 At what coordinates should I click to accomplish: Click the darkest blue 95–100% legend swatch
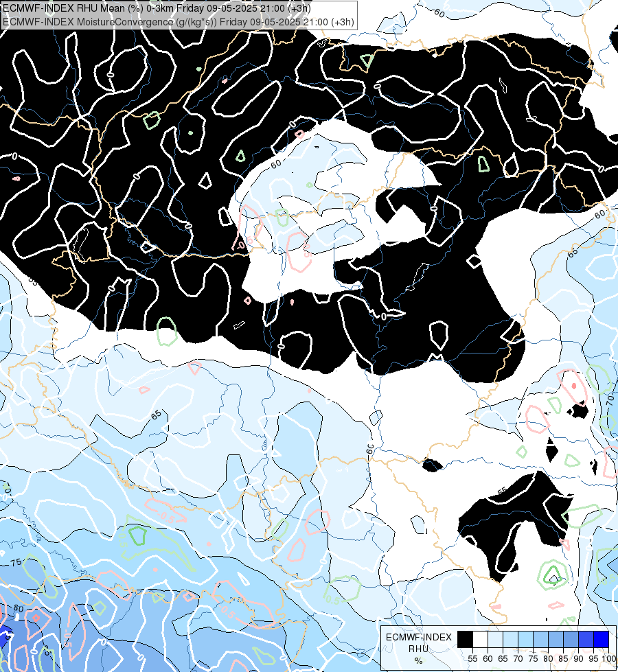[602, 639]
